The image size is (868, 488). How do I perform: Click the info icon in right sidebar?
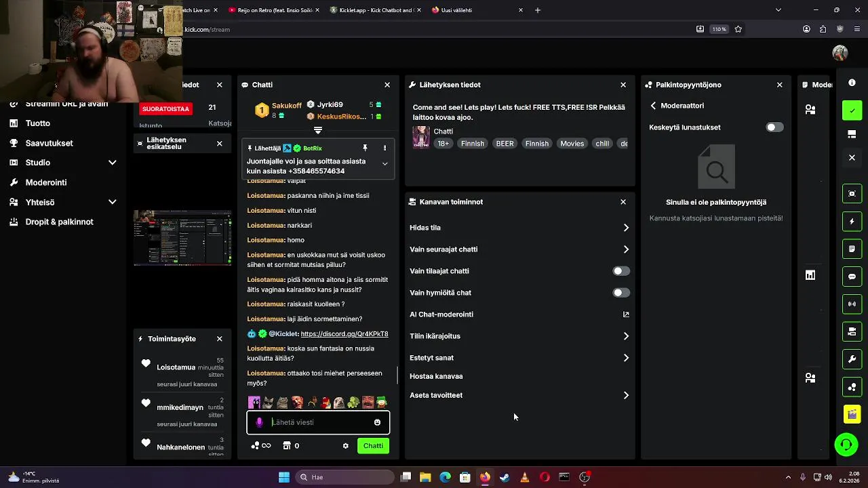pyautogui.click(x=852, y=83)
